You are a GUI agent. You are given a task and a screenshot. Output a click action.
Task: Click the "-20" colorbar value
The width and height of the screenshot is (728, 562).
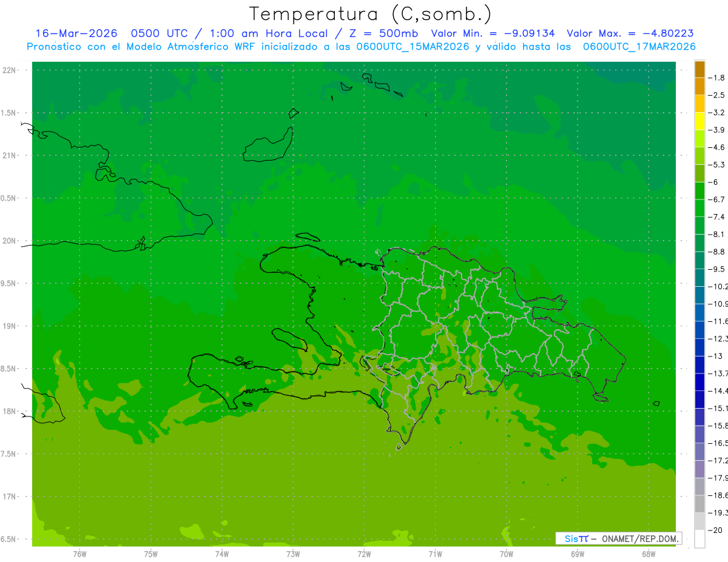[x=715, y=530]
